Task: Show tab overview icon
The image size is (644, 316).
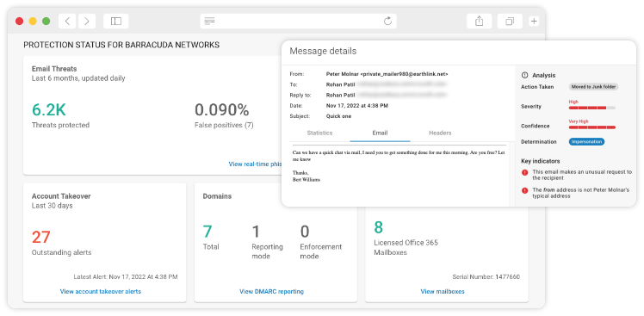Action: [x=510, y=21]
